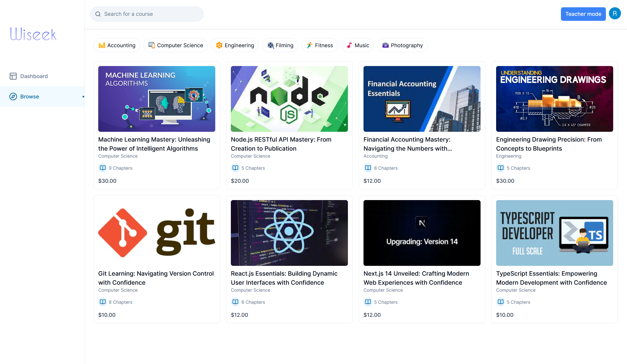
Task: Click the search magnifier icon
Action: click(x=98, y=14)
